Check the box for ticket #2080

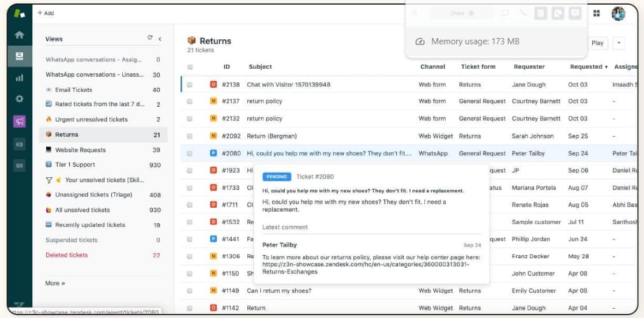[x=190, y=154]
